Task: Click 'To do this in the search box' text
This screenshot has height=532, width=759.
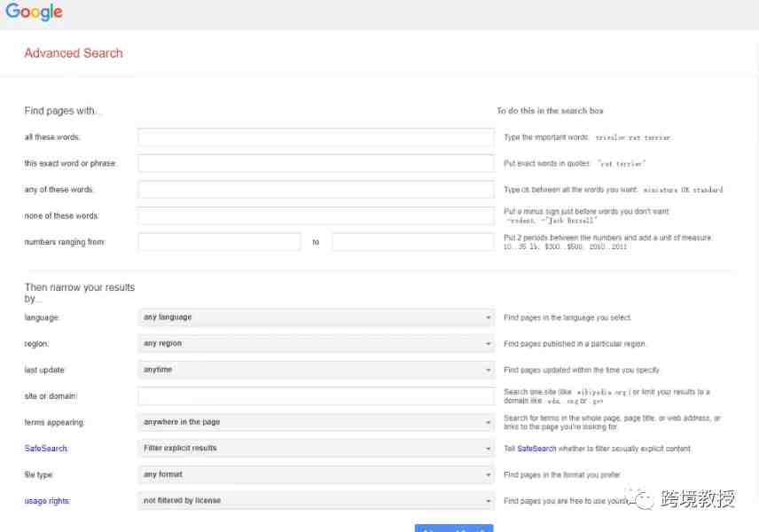Action: [x=550, y=111]
